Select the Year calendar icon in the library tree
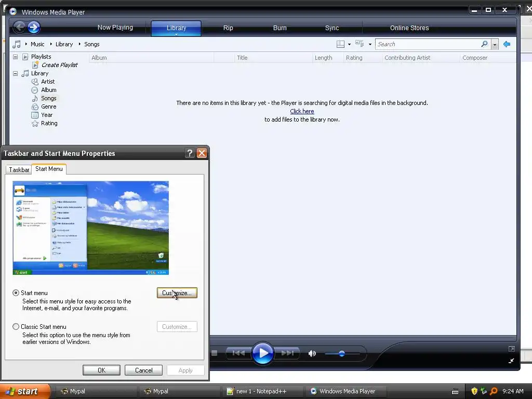The width and height of the screenshot is (532, 399). coord(35,115)
